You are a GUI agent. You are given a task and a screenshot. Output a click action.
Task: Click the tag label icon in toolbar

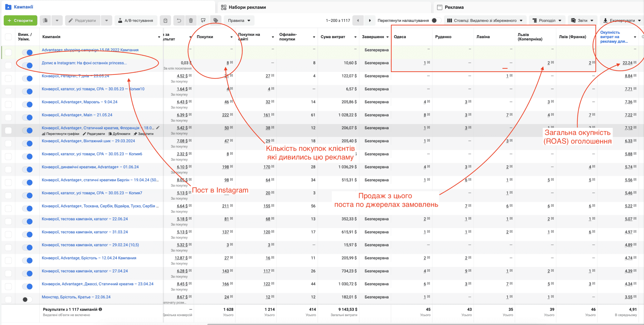coord(216,21)
